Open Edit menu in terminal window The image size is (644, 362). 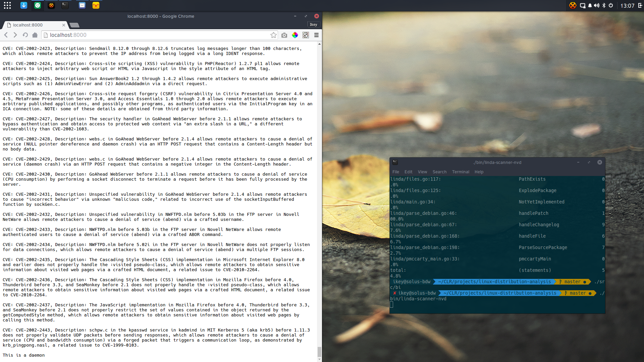pyautogui.click(x=408, y=172)
